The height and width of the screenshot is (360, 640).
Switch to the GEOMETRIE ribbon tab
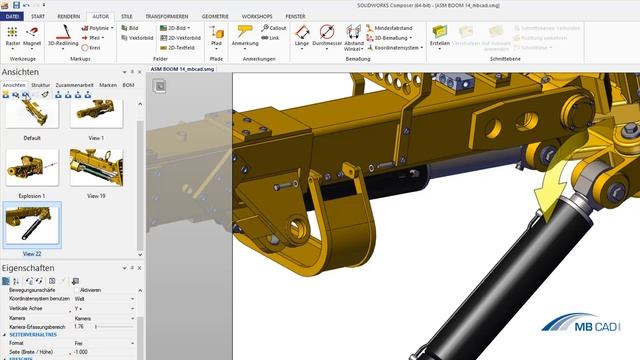point(215,16)
